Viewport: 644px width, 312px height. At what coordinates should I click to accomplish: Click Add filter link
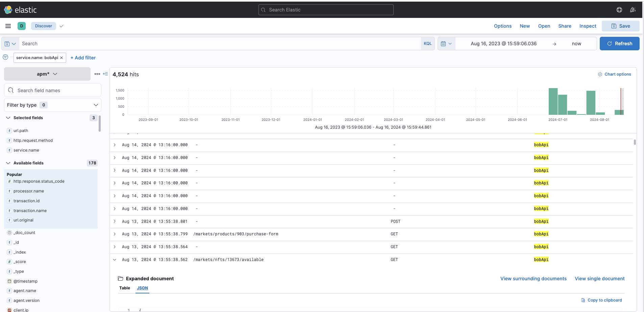click(83, 58)
